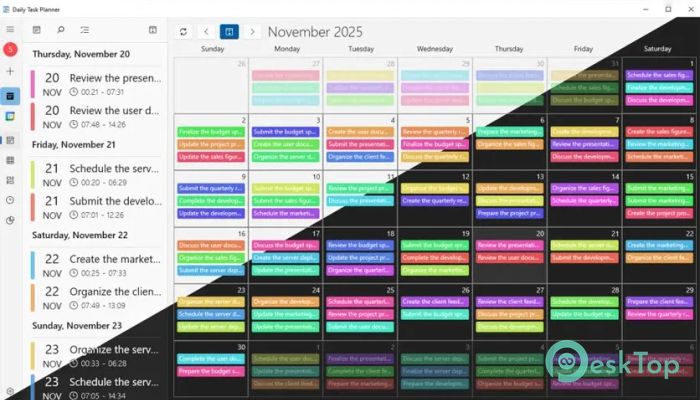Toggle the side panel layout icon
Viewport: 700px width, 400px height.
153,30
